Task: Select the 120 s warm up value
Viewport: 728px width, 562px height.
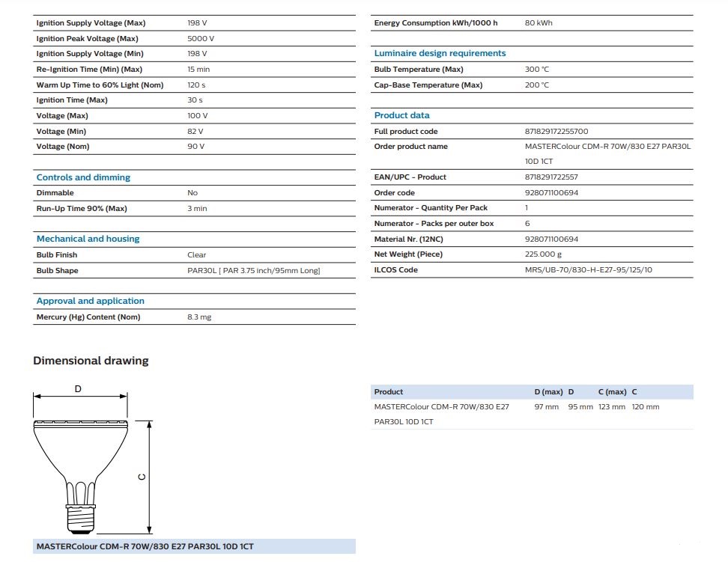Action: click(x=196, y=85)
